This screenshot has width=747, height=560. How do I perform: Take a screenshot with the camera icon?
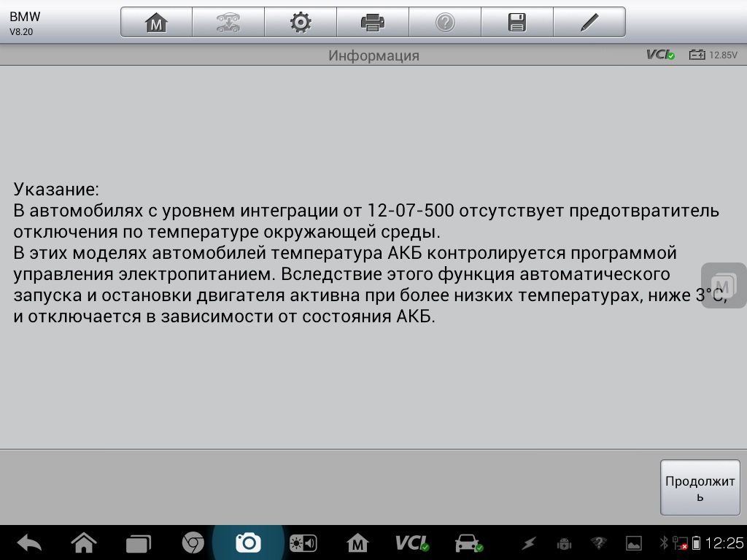(x=248, y=542)
